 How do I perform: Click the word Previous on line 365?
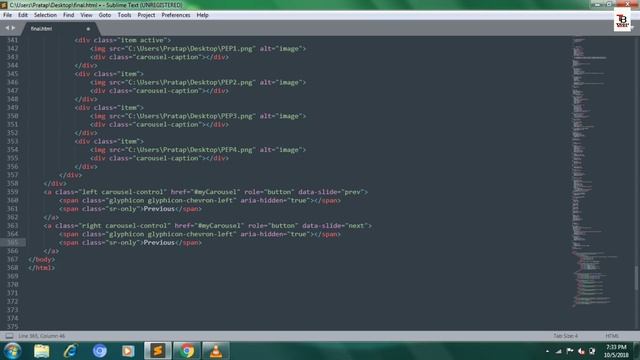[159, 242]
